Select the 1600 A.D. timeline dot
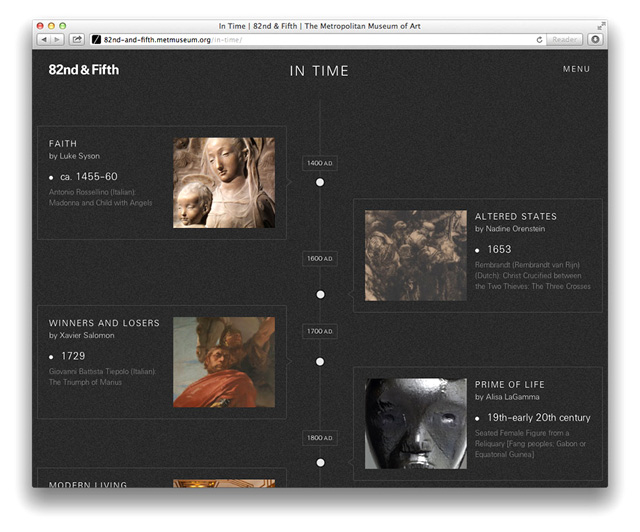This screenshot has height=532, width=640. 320,294
